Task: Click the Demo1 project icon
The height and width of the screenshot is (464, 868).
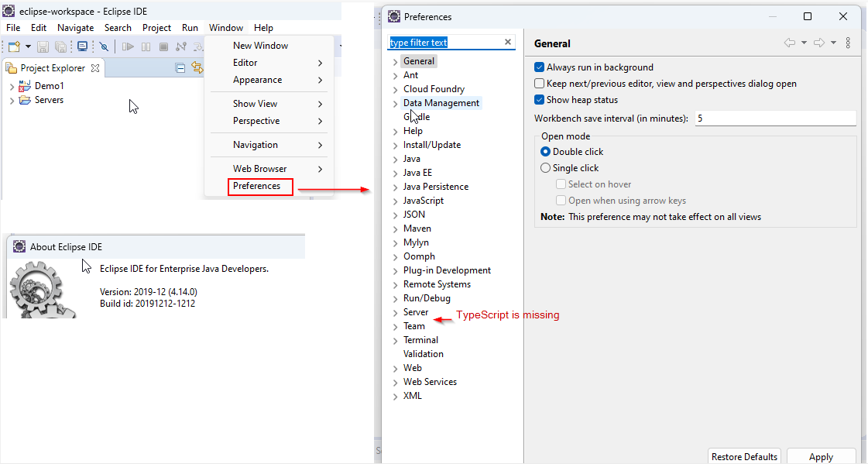Action: 24,86
